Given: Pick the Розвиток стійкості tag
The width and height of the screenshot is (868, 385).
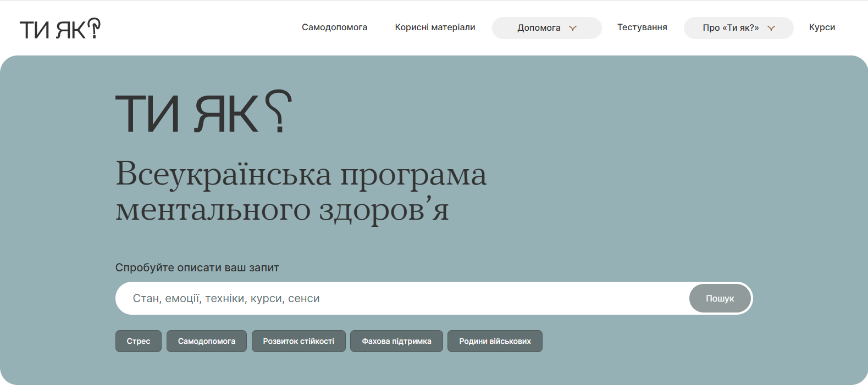Looking at the screenshot, I should click(298, 341).
